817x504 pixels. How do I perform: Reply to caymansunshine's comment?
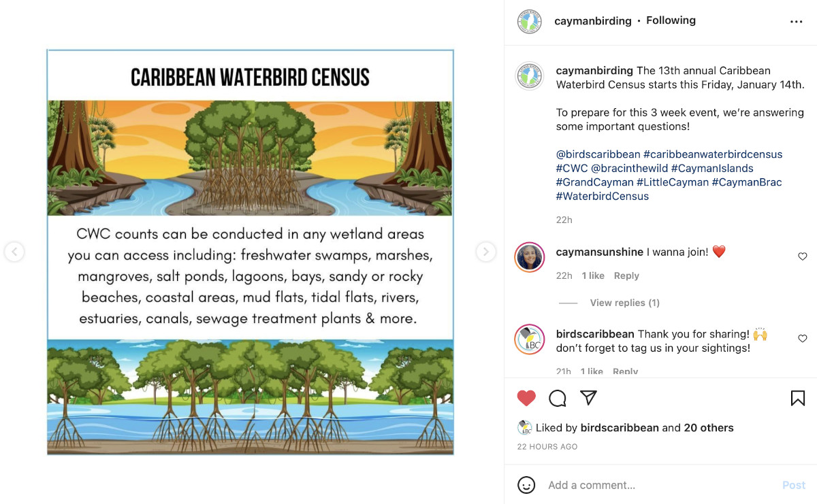pos(626,275)
